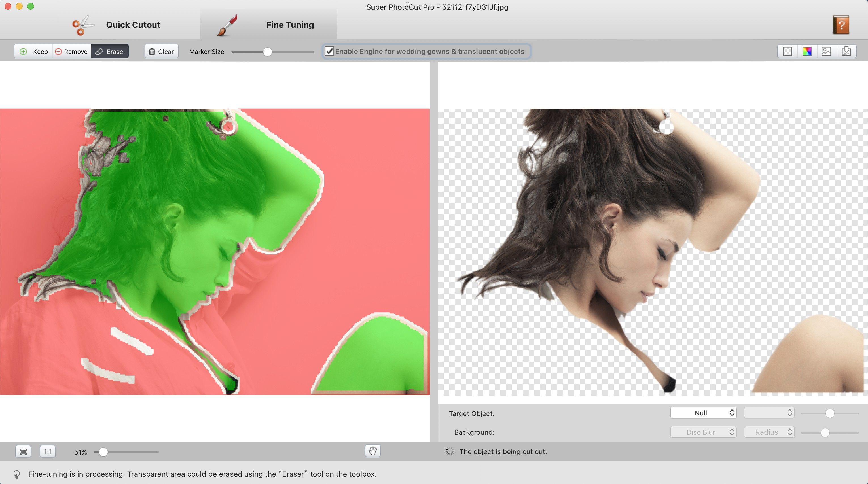Image resolution: width=868 pixels, height=484 pixels.
Task: Click the color adjustment icon
Action: pos(806,51)
